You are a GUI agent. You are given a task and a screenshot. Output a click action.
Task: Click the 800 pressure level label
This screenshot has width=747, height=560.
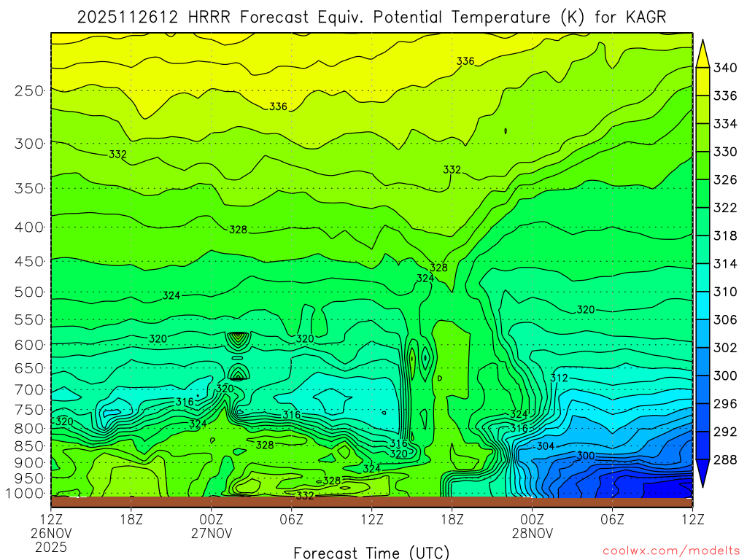click(29, 428)
